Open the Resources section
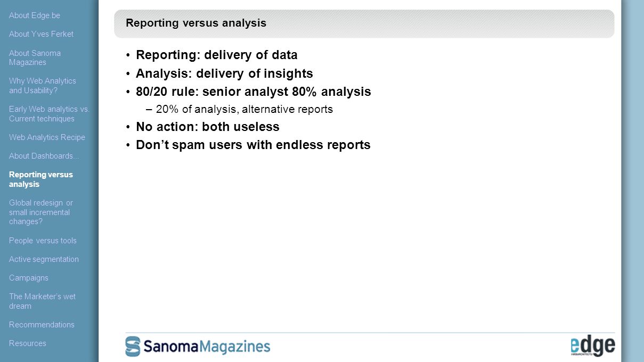This screenshot has width=644, height=362. (28, 343)
